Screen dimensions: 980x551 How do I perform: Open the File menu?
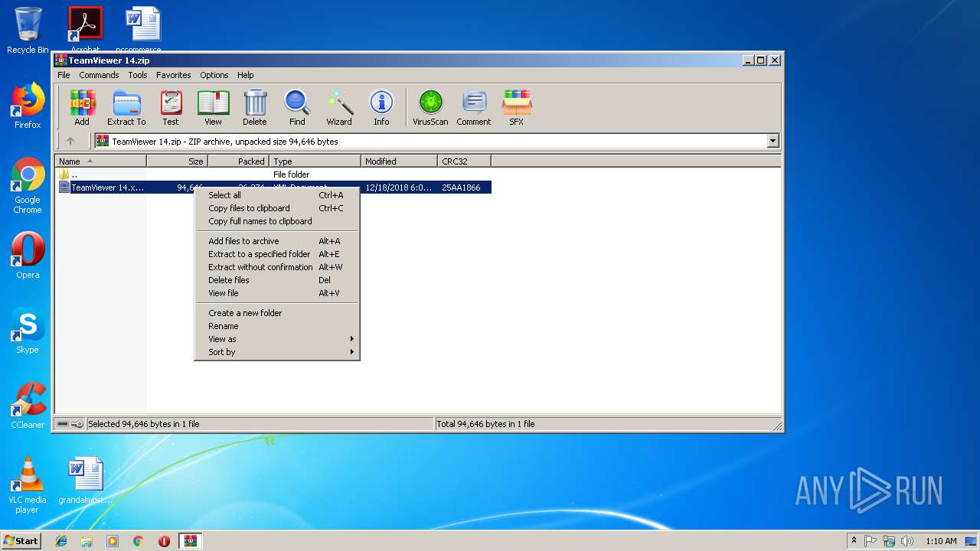point(64,75)
